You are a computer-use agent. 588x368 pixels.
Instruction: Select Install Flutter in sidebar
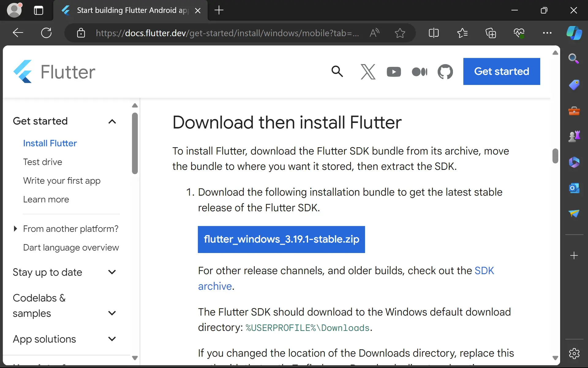(50, 143)
